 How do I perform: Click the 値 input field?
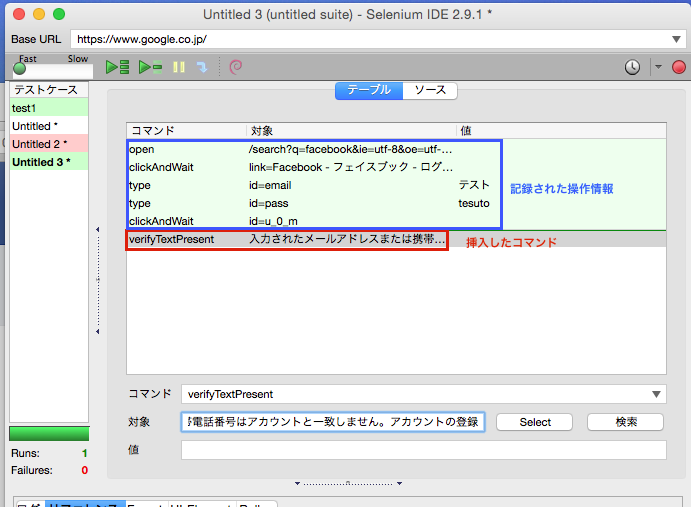coord(423,451)
